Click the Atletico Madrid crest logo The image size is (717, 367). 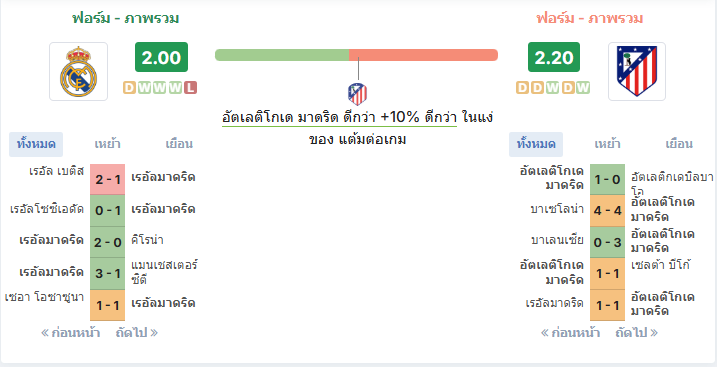coord(637,71)
